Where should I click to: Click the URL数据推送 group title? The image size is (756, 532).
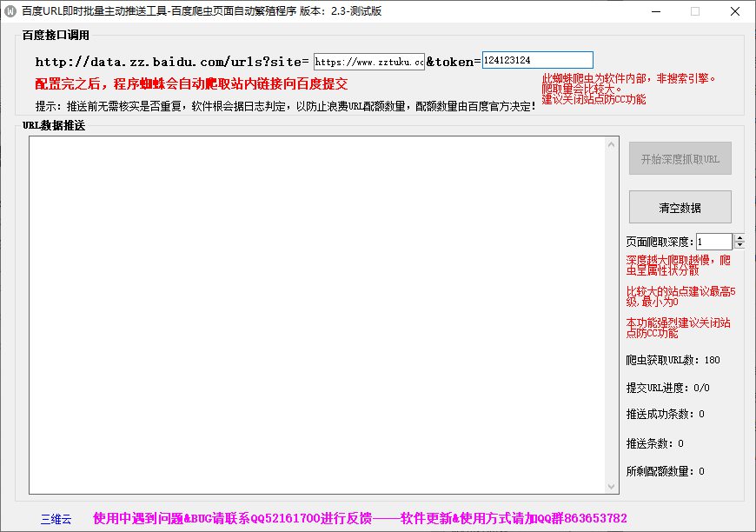coord(54,125)
